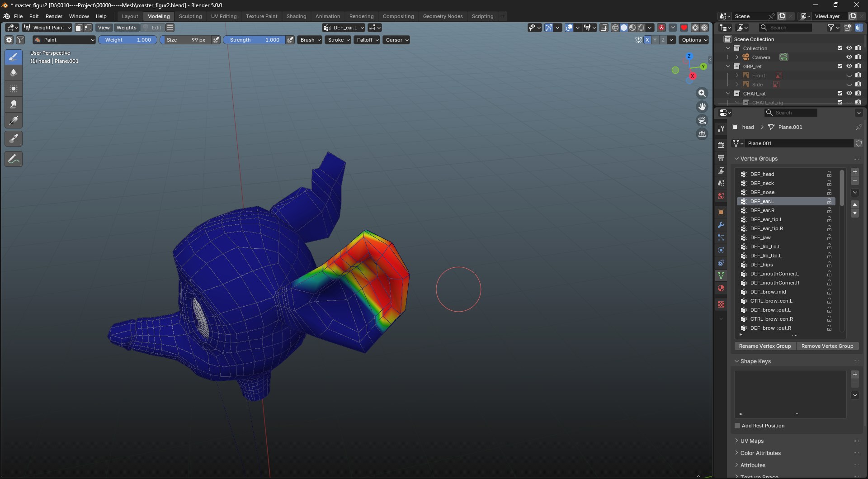This screenshot has height=479, width=868.
Task: Click the pan view hand icon
Action: pyautogui.click(x=702, y=107)
